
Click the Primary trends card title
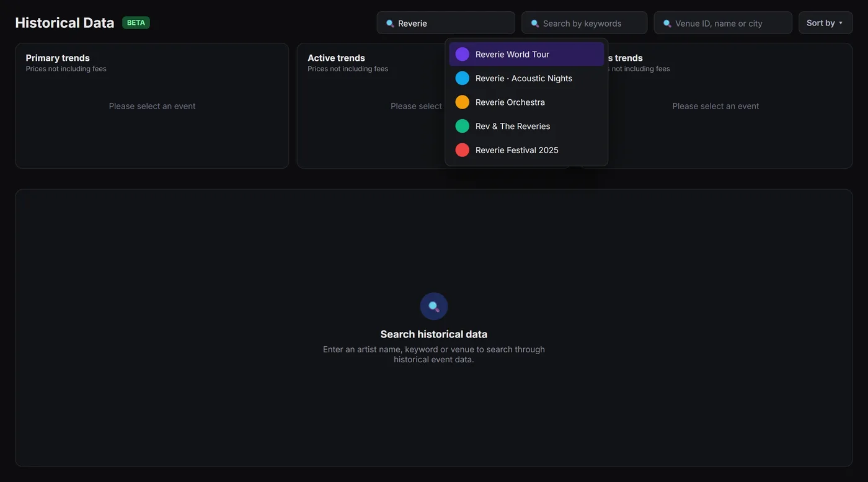[x=58, y=58]
